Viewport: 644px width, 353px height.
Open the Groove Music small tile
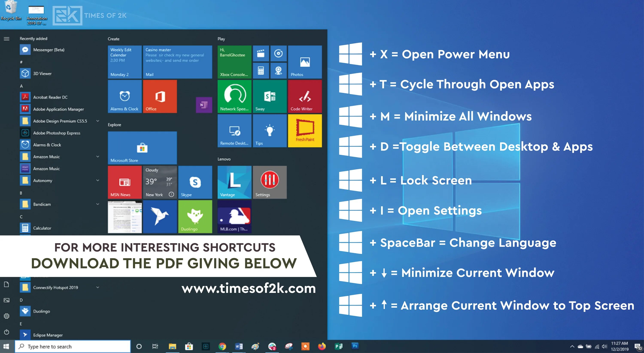tap(278, 53)
